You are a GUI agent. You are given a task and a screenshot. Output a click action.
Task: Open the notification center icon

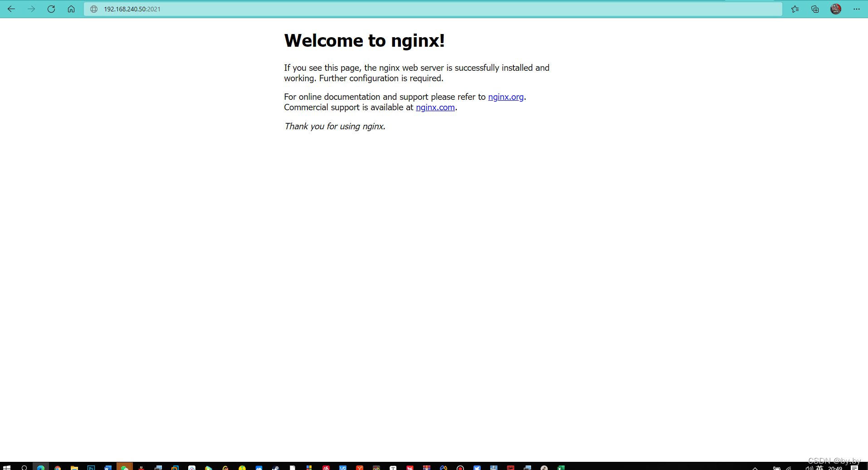click(x=854, y=467)
